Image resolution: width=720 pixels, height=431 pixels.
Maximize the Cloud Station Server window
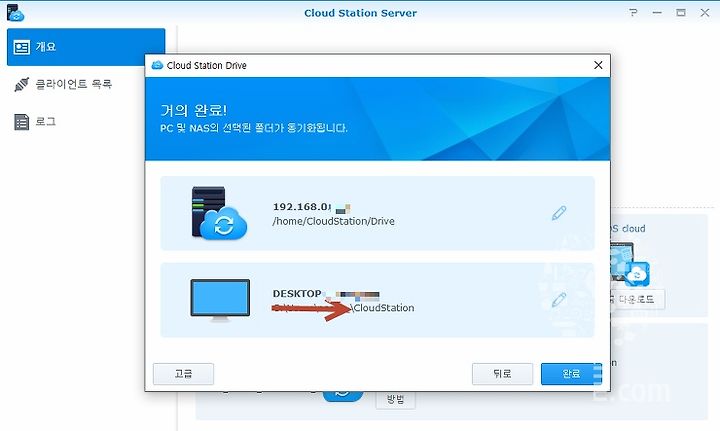click(681, 12)
